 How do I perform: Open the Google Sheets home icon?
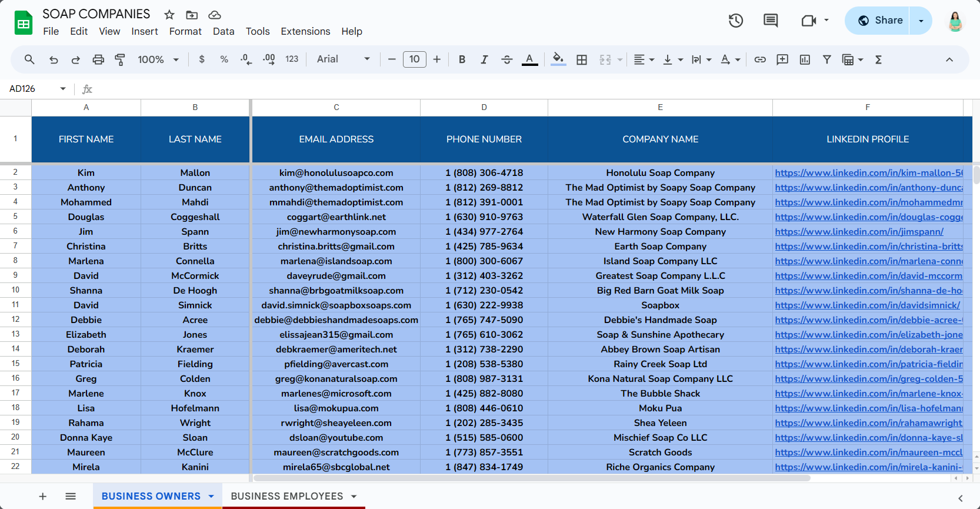[24, 23]
